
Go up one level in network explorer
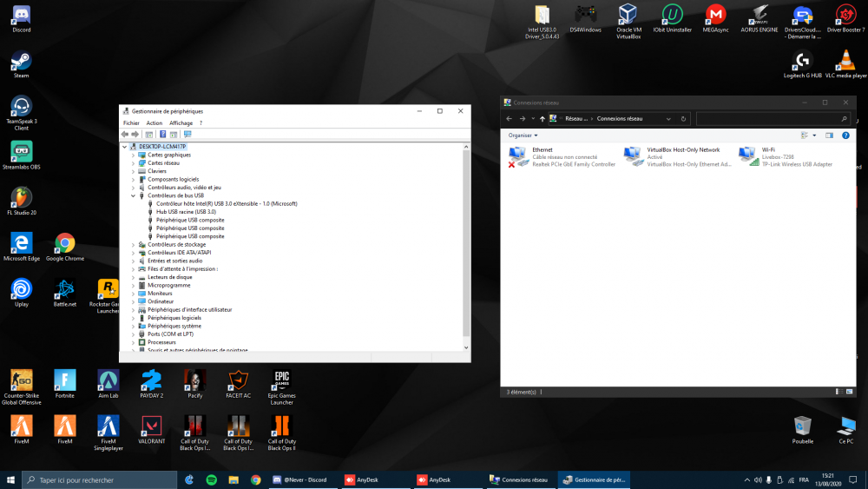point(542,118)
